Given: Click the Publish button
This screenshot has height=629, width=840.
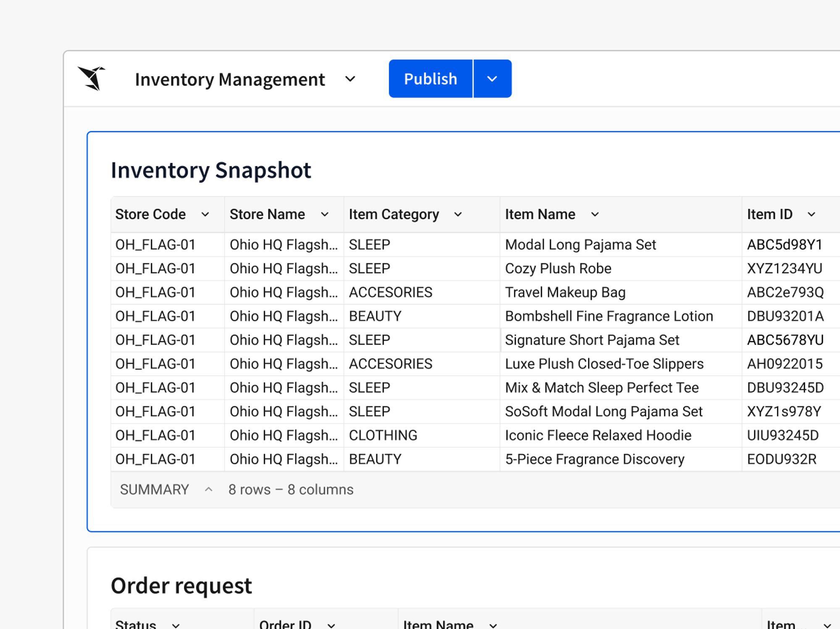Looking at the screenshot, I should click(x=430, y=79).
